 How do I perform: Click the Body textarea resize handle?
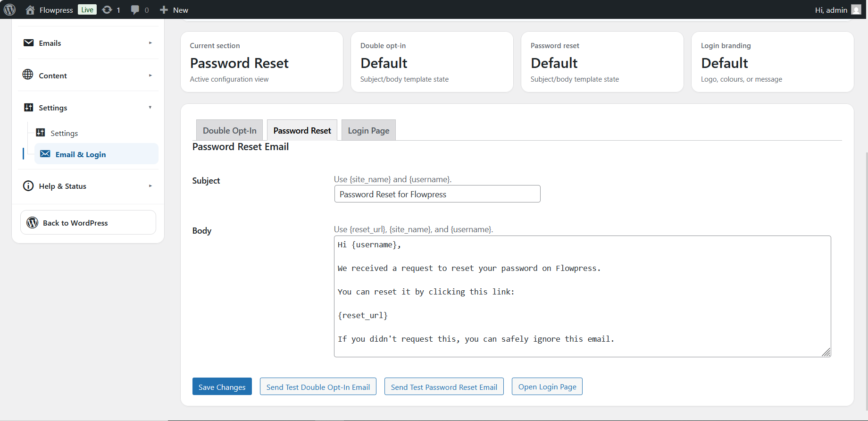coord(826,352)
